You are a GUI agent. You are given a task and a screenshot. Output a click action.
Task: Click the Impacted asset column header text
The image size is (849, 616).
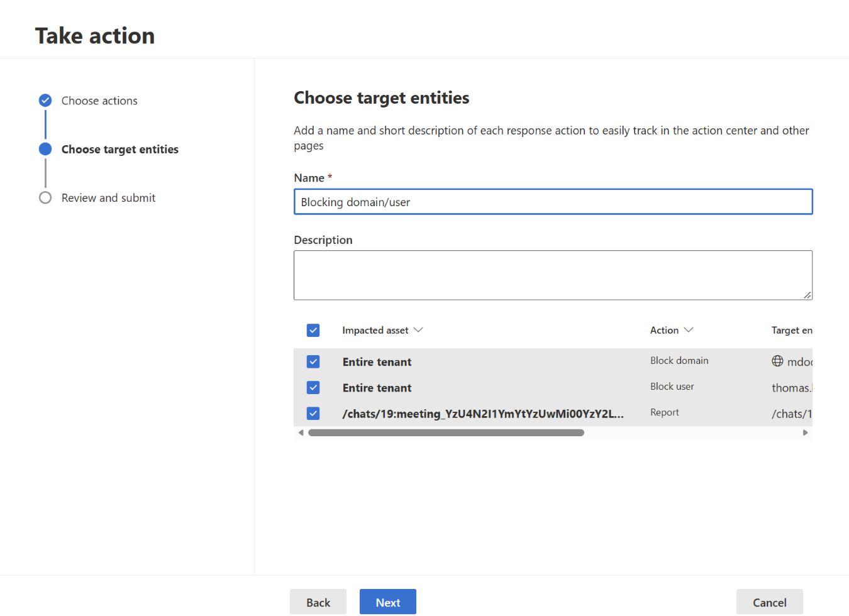click(375, 330)
